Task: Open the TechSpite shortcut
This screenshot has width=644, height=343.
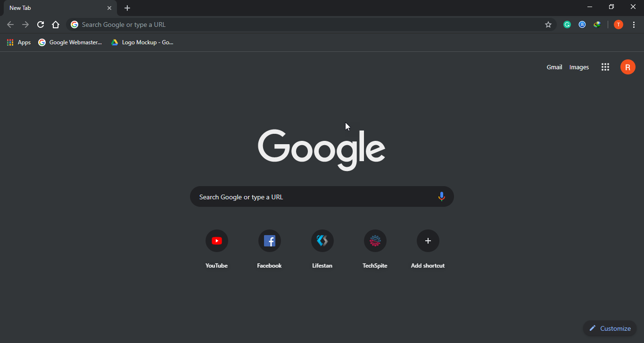Action: pos(375,241)
